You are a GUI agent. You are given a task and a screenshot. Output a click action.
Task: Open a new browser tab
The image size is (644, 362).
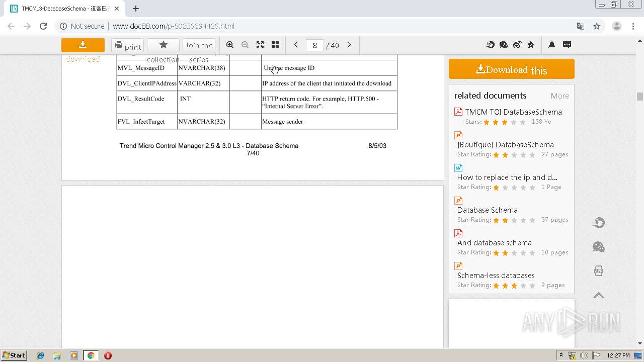[136, 9]
